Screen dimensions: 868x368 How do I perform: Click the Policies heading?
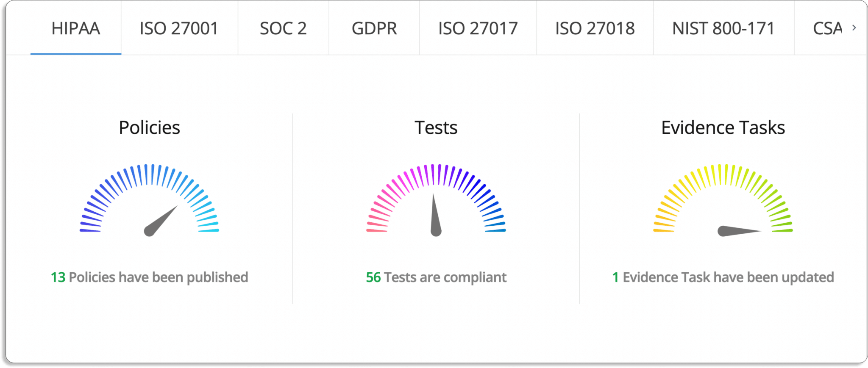(x=149, y=127)
